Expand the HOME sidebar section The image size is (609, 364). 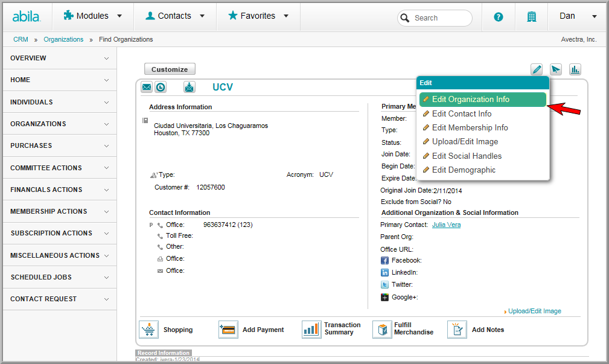60,80
